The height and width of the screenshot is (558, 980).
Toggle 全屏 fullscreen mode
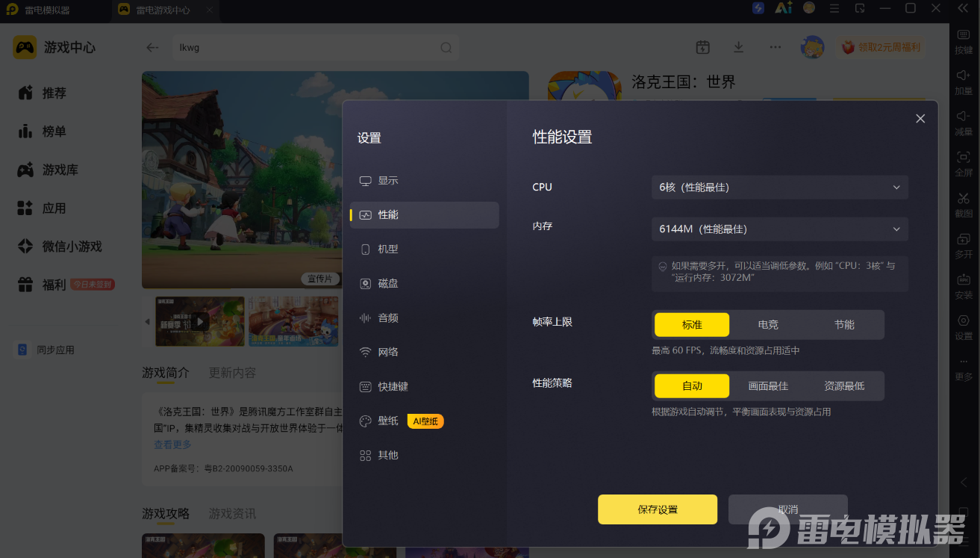pyautogui.click(x=964, y=164)
